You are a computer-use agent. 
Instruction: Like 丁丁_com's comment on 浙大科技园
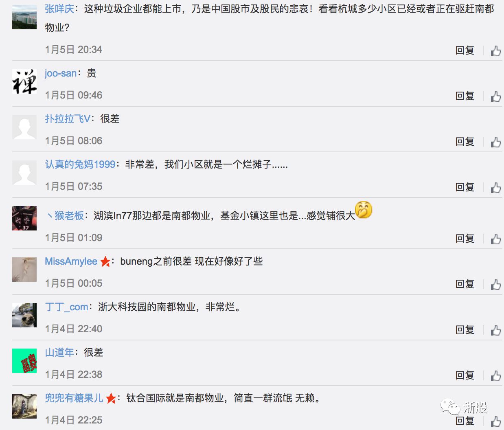[x=495, y=330]
